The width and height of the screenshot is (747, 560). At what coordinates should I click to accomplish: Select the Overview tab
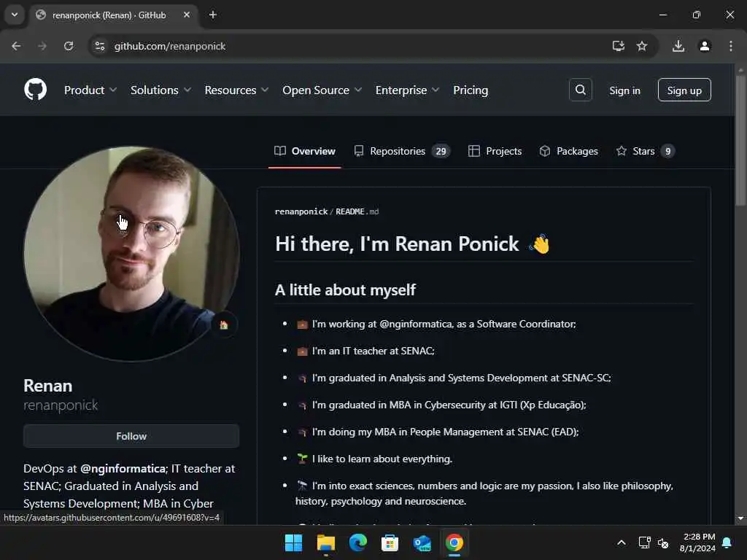coord(305,152)
